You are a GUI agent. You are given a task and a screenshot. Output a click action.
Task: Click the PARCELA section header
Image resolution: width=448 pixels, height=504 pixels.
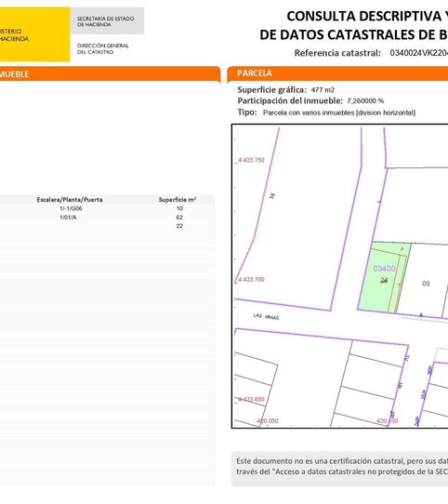pyautogui.click(x=337, y=73)
